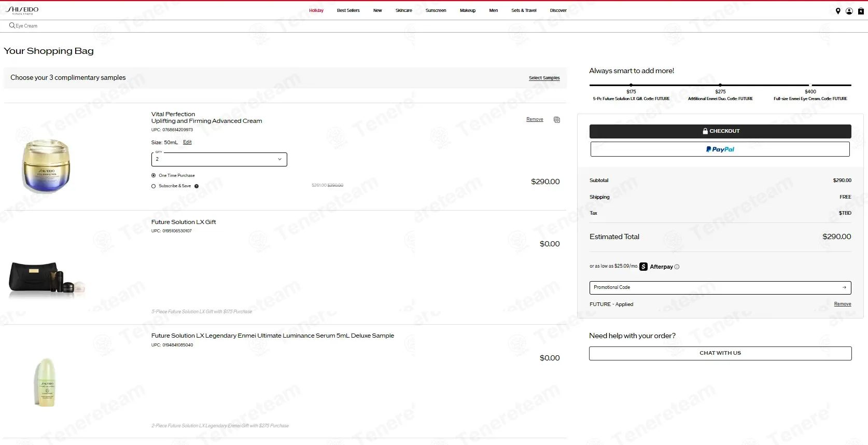Open the Makeup menu
868x445 pixels.
click(468, 10)
